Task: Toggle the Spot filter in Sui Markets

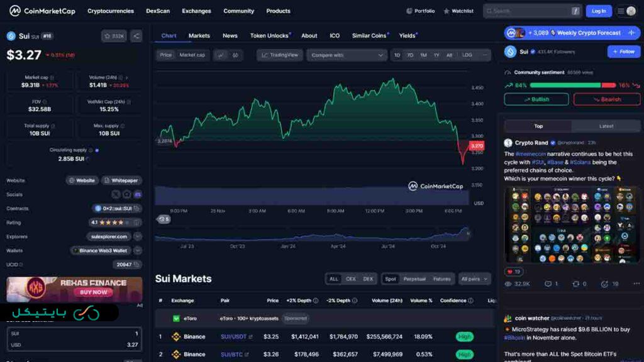Action: (x=390, y=279)
